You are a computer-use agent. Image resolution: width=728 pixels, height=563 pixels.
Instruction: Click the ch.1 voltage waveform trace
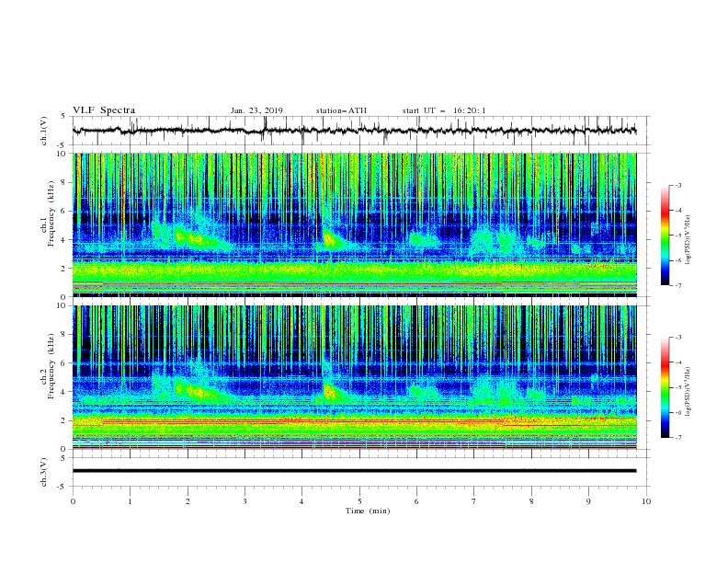click(x=354, y=131)
